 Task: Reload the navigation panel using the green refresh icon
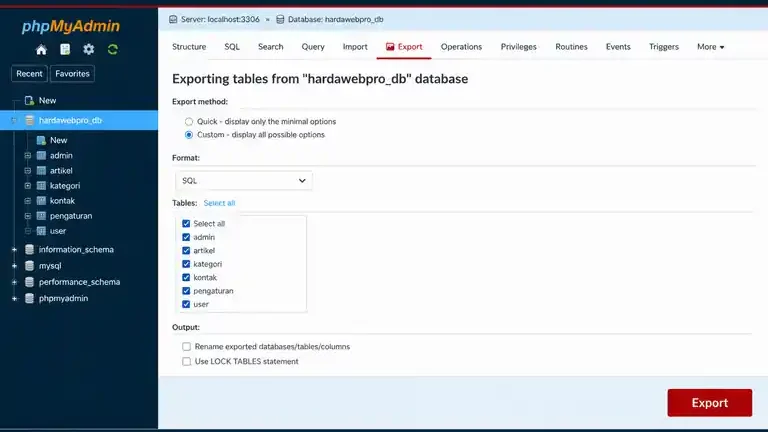[x=113, y=49]
